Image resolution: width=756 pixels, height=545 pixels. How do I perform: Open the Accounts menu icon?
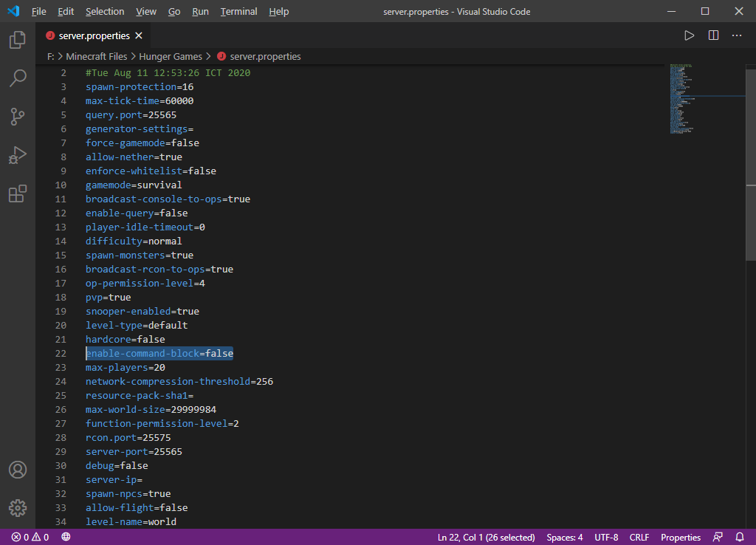[18, 469]
